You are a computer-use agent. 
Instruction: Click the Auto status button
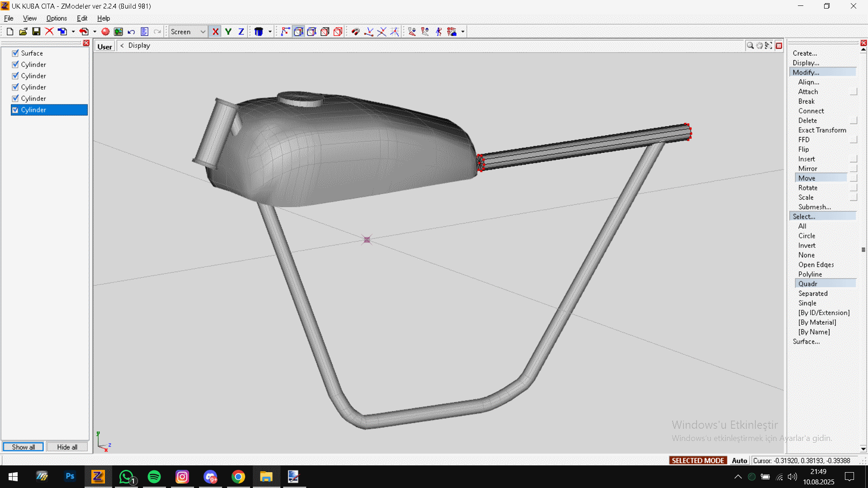739,460
